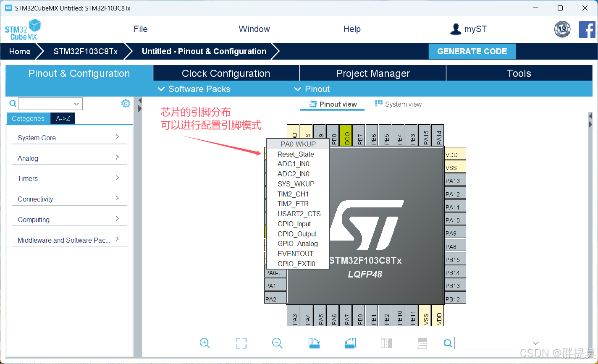Image resolution: width=598 pixels, height=364 pixels.
Task: Set pin to GPIO_Analog
Action: (298, 244)
